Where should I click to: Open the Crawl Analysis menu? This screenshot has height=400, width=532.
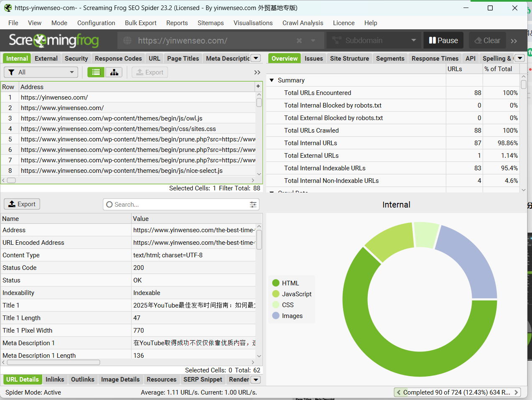click(303, 23)
